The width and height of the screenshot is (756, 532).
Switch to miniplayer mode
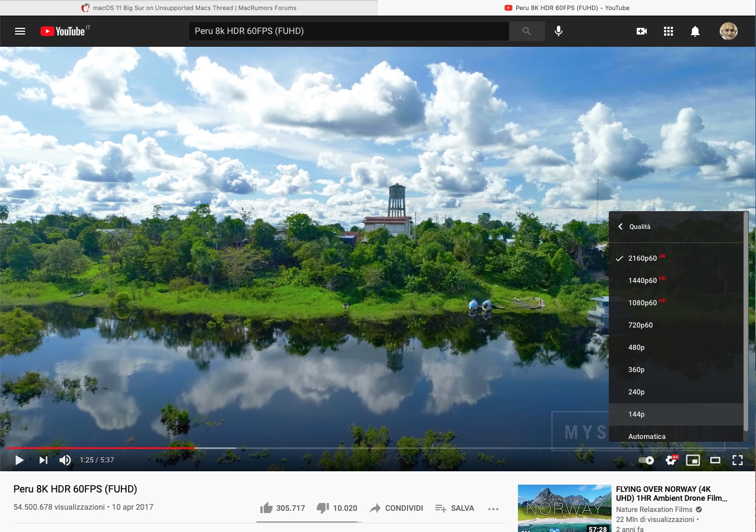(x=693, y=460)
